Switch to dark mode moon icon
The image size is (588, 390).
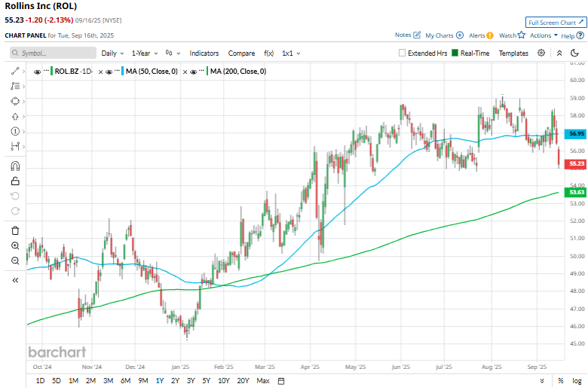point(574,53)
